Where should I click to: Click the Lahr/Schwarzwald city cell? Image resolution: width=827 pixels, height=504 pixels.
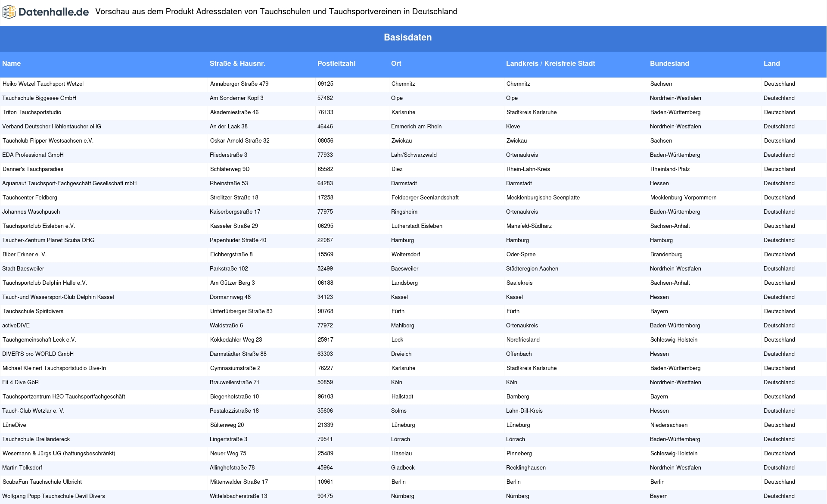(x=413, y=155)
